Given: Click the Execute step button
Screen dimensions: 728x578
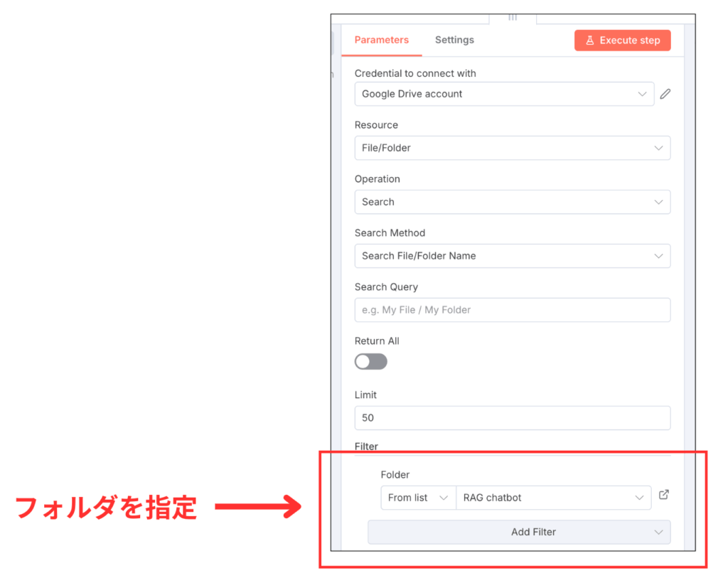Looking at the screenshot, I should click(623, 41).
